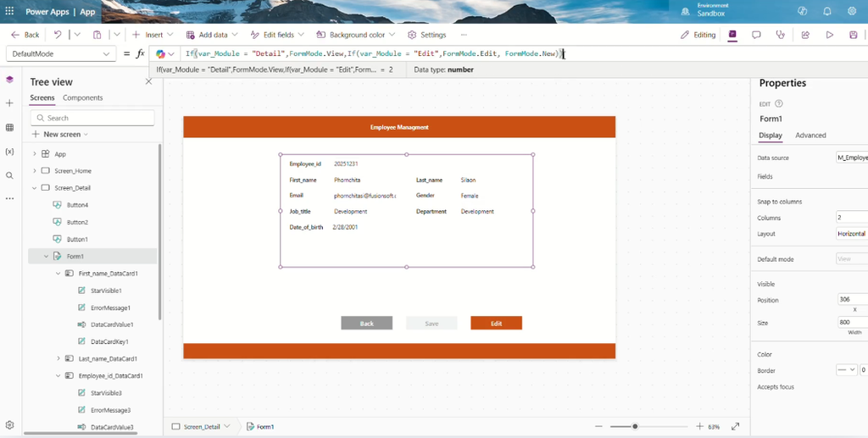This screenshot has width=868, height=438.
Task: Open the Background color menu
Action: (x=355, y=34)
